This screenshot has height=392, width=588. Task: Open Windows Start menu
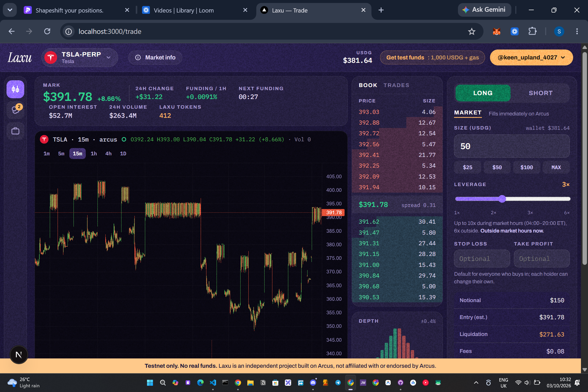click(x=150, y=383)
